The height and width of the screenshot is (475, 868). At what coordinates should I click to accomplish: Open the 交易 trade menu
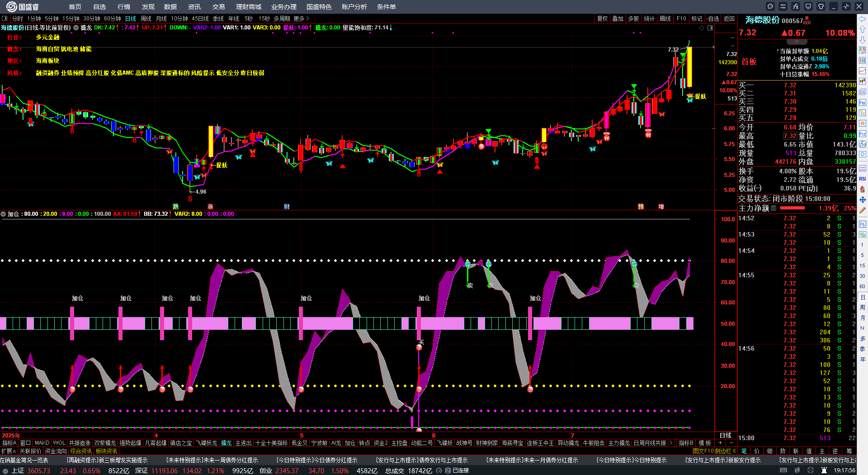pos(219,7)
